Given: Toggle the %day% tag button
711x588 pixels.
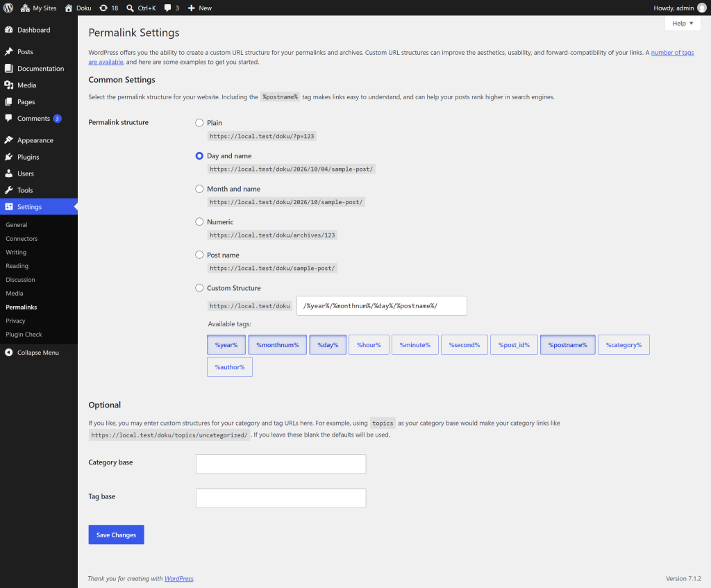Looking at the screenshot, I should tap(328, 344).
